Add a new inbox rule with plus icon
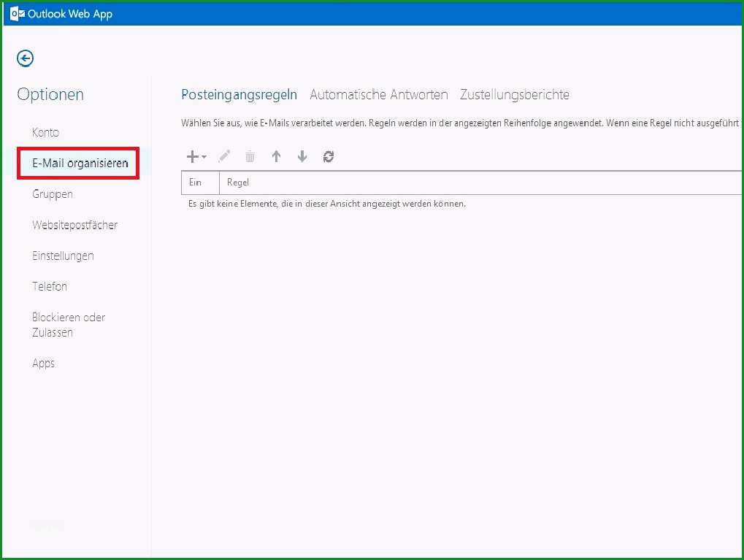Screen dimensions: 744x560 point(192,156)
